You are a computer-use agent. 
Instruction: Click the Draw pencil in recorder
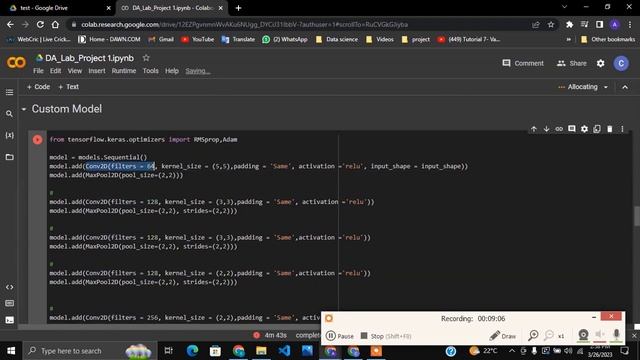click(x=502, y=336)
